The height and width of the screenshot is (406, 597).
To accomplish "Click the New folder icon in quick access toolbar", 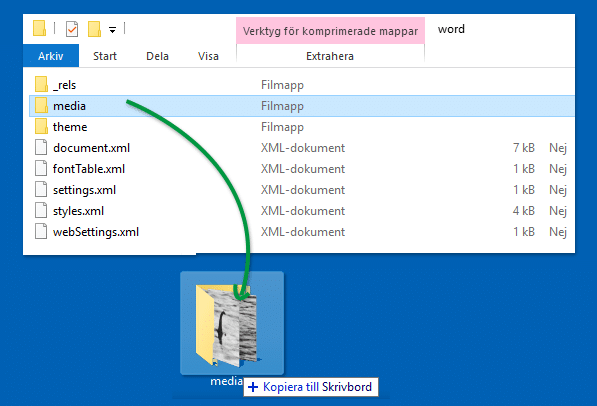I will (94, 29).
